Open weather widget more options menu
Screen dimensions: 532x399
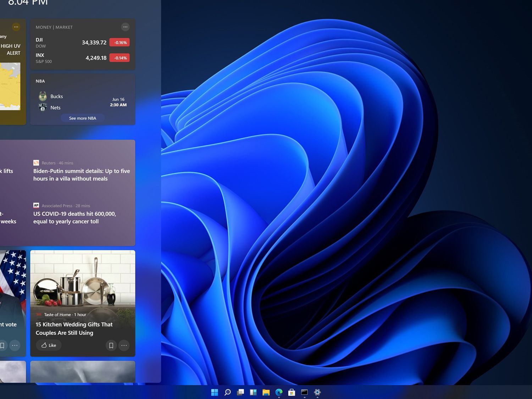click(x=16, y=27)
